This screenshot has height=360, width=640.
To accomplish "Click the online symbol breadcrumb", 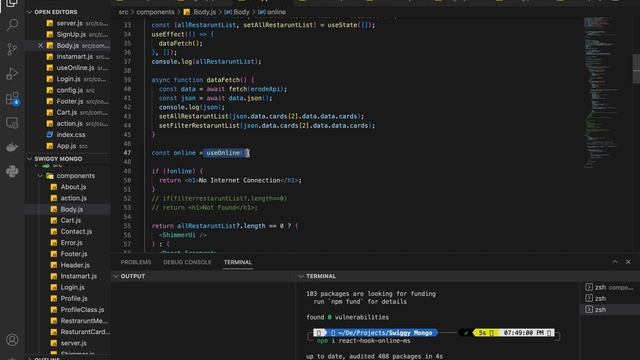I will click(x=272, y=12).
